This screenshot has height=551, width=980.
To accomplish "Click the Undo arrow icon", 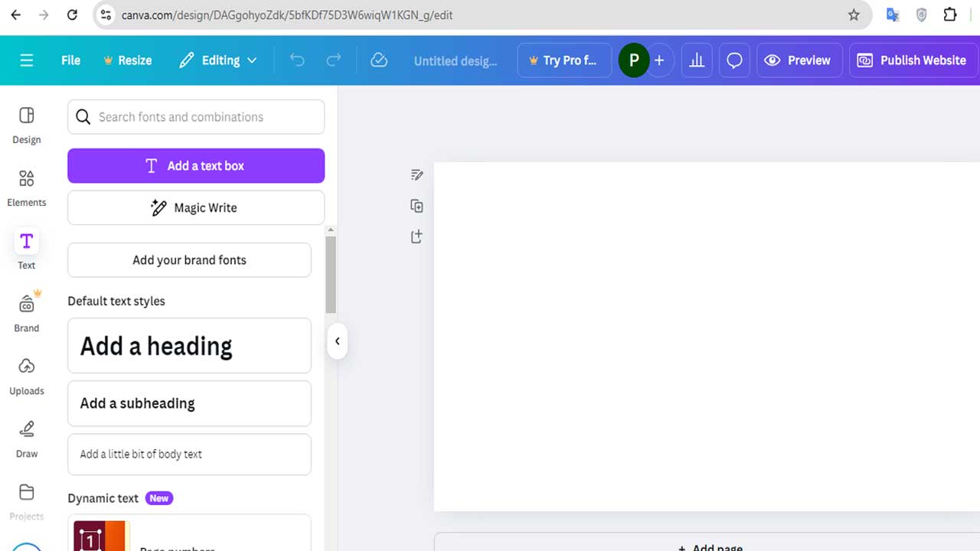I will pos(297,60).
